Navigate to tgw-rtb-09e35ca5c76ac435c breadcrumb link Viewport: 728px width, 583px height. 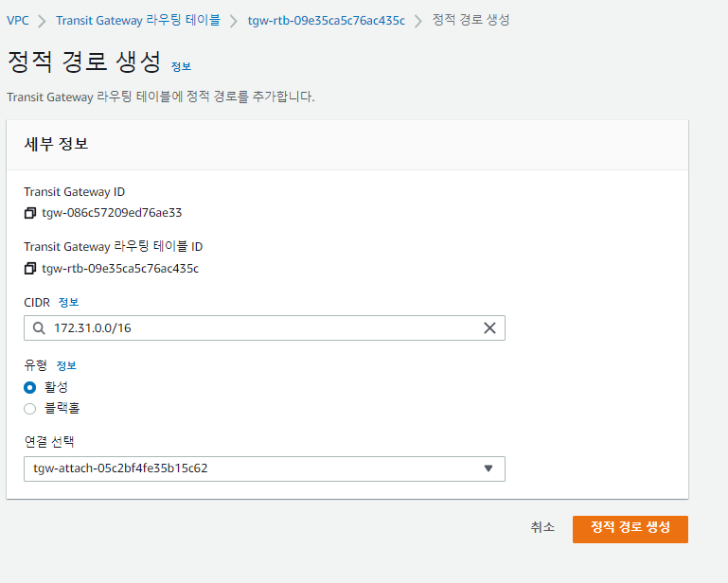pos(326,20)
